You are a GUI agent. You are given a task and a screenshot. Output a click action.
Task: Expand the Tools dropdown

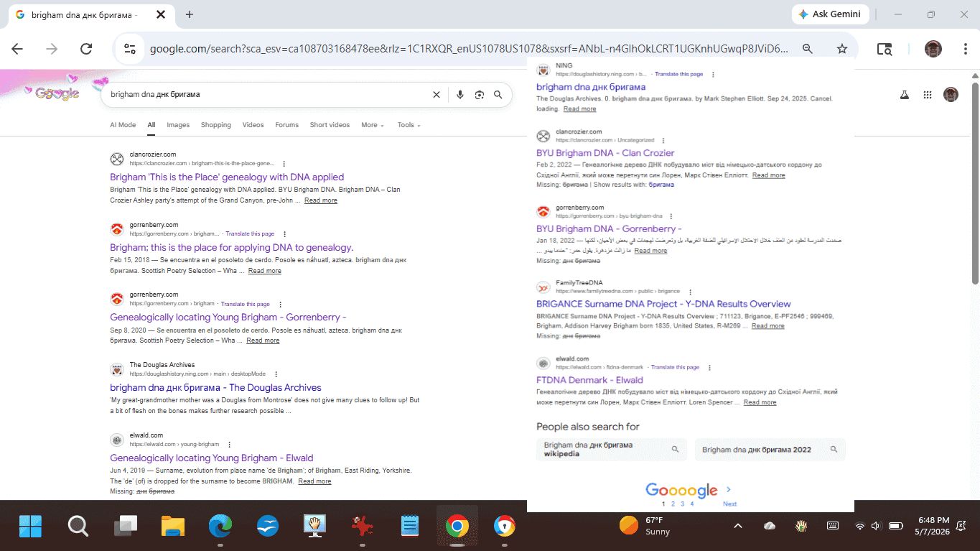[x=409, y=125]
